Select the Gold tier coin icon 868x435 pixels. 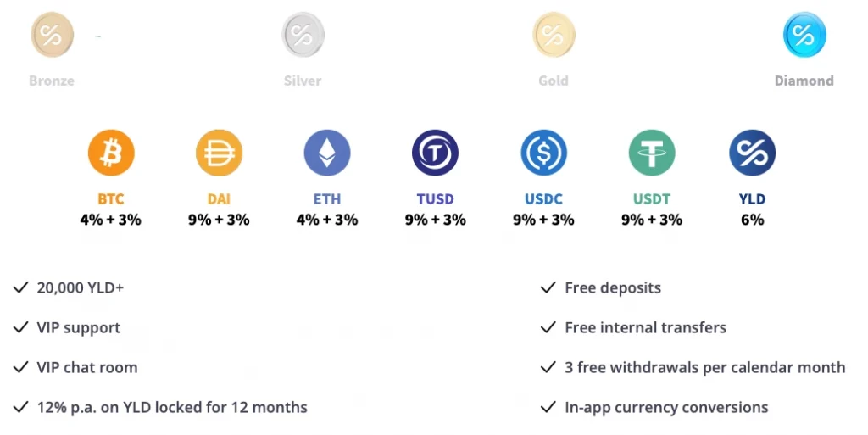(554, 35)
